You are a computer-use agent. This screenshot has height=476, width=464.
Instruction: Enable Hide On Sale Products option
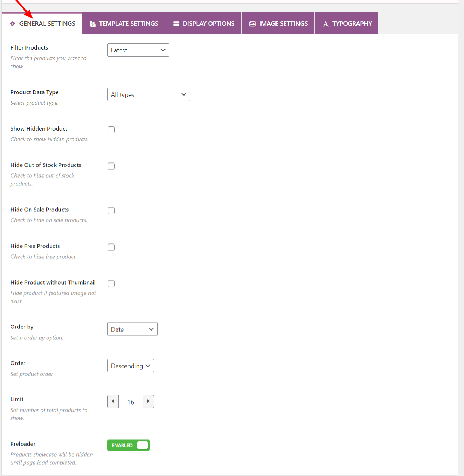coord(111,211)
